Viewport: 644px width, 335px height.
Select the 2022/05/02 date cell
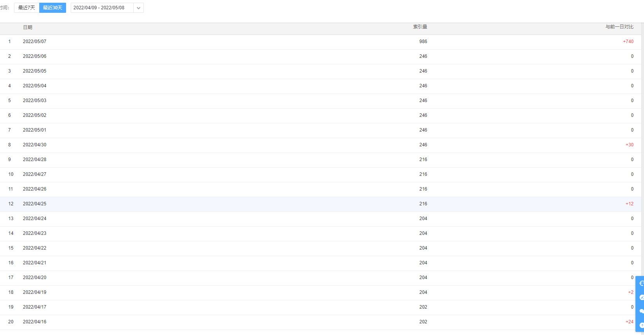click(x=35, y=115)
